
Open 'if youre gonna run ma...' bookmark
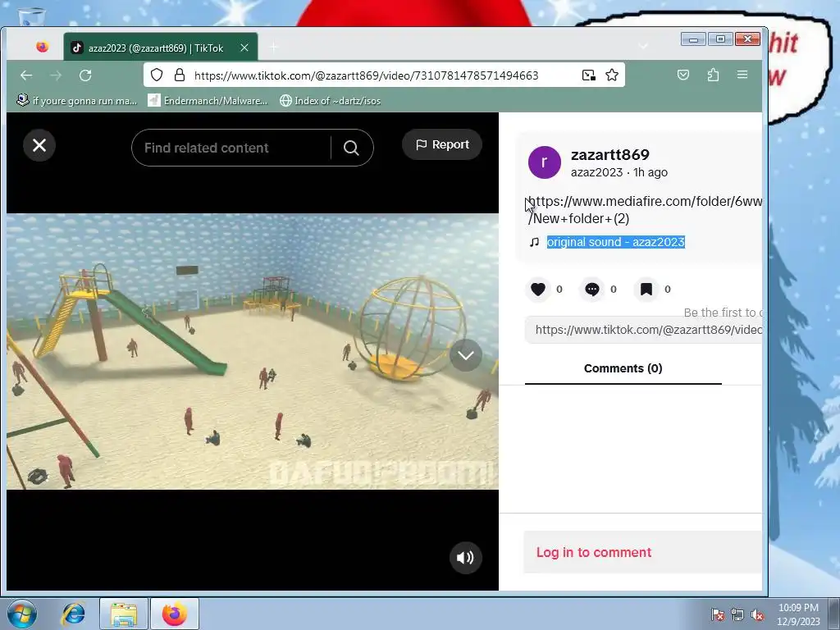(77, 101)
